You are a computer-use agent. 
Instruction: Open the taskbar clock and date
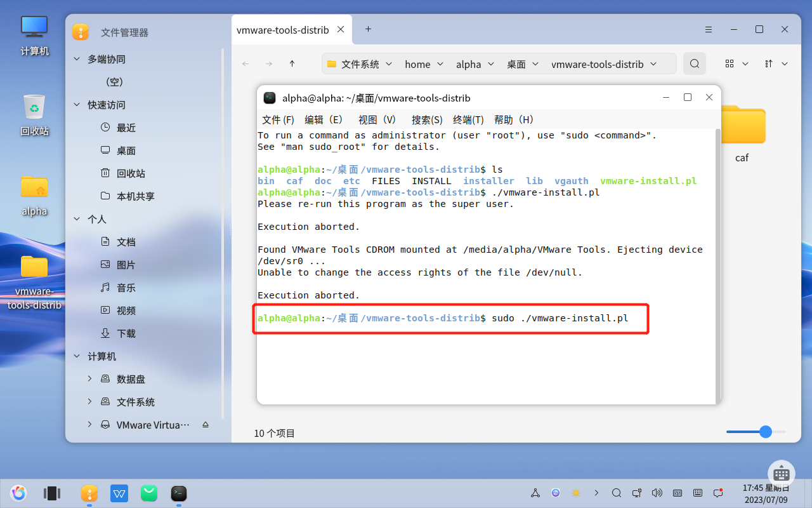(766, 493)
